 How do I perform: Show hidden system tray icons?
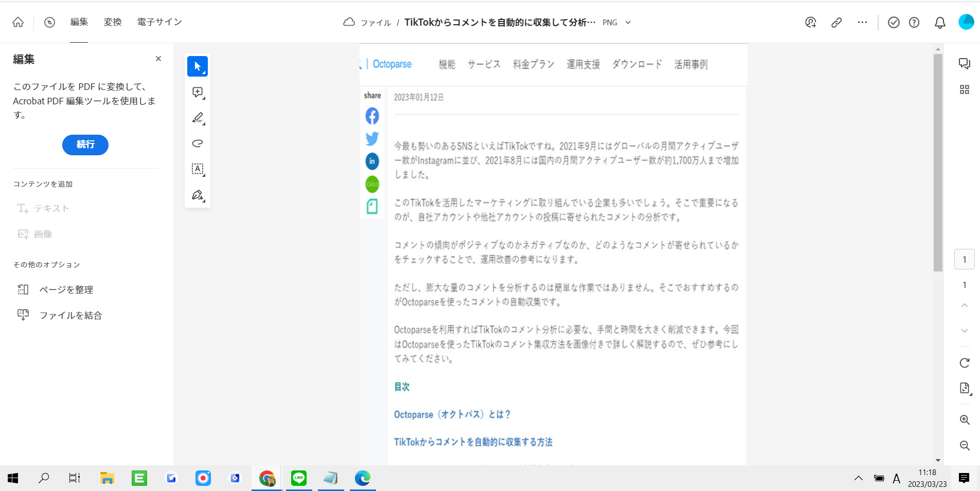(858, 478)
